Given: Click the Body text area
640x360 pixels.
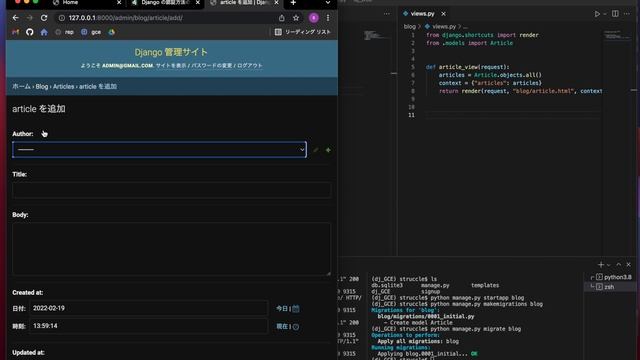Looking at the screenshot, I should [x=171, y=249].
